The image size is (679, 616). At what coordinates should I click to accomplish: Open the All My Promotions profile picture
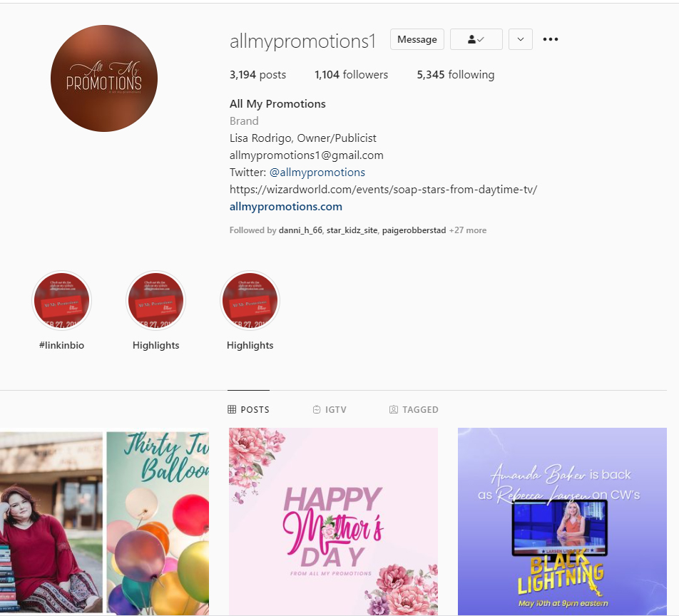(104, 78)
